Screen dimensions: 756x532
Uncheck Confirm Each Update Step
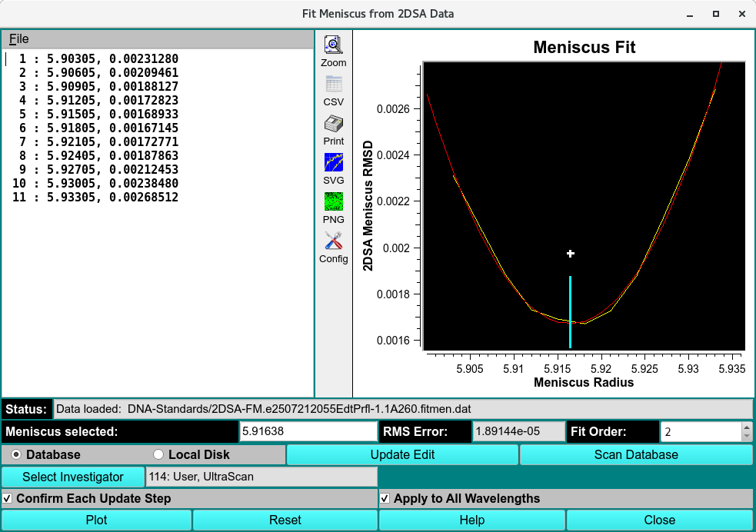6,498
